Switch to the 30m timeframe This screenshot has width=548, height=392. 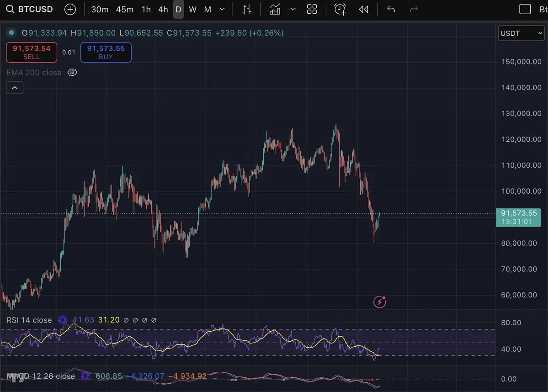(100, 10)
